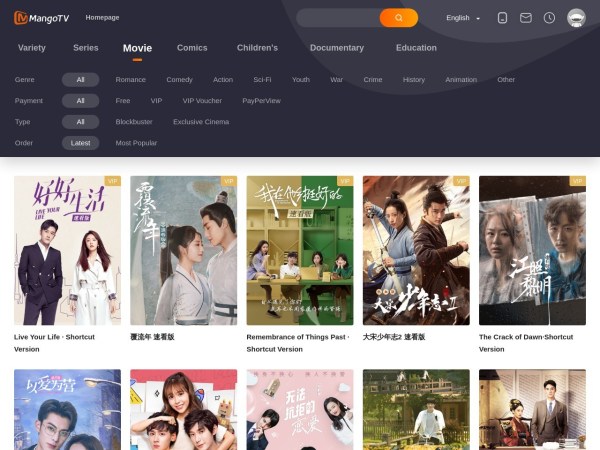The width and height of the screenshot is (600, 450).
Task: Open the Documentary tab
Action: (x=336, y=48)
